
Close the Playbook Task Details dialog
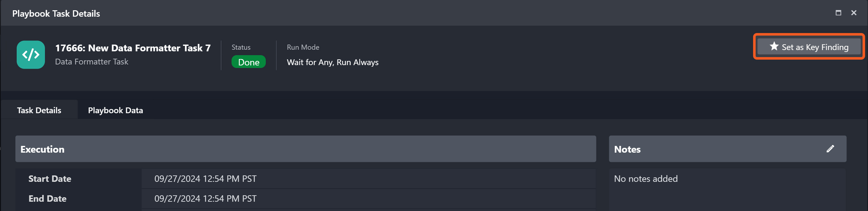tap(854, 13)
